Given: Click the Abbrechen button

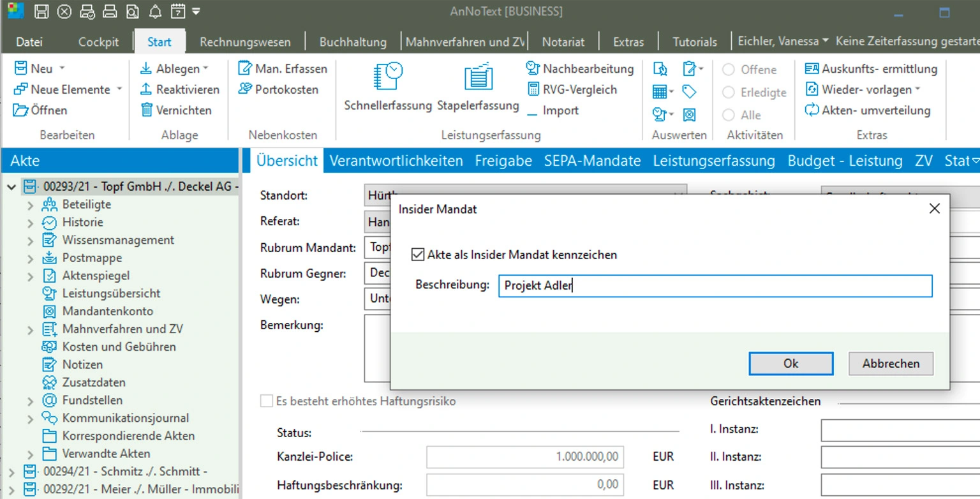Looking at the screenshot, I should tap(891, 364).
